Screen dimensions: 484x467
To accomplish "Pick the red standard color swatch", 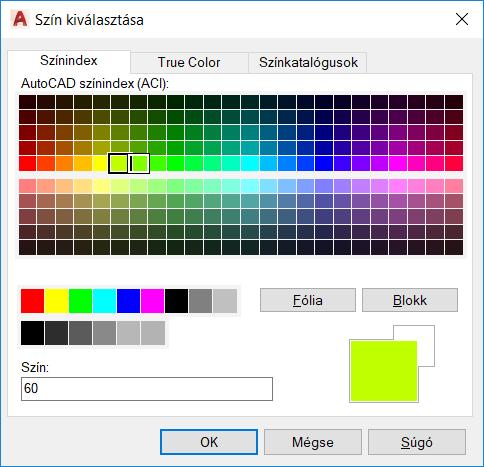I will coord(32,301).
